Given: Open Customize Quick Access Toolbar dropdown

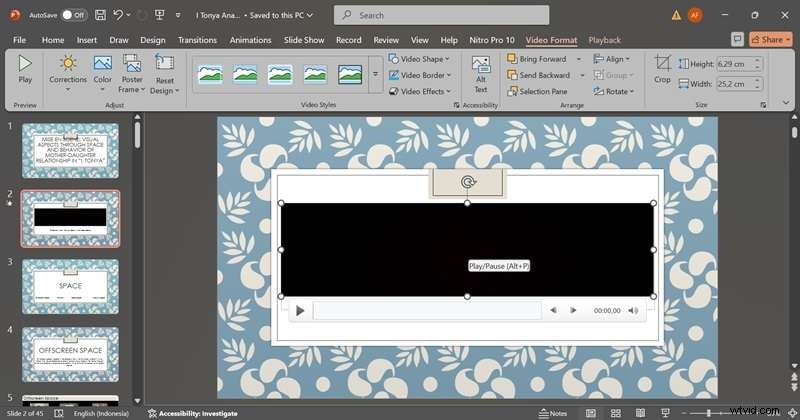Looking at the screenshot, I should (x=178, y=15).
